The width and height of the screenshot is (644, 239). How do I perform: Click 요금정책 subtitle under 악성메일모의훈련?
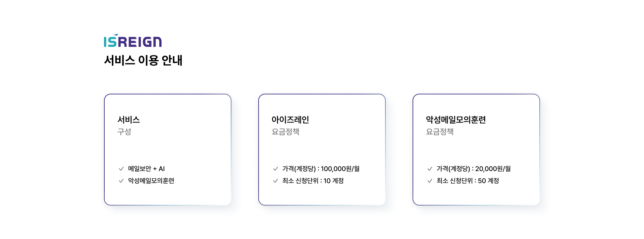(440, 132)
